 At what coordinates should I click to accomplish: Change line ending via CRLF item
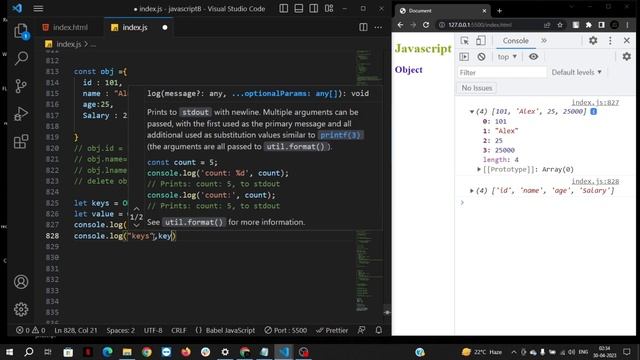click(x=179, y=330)
